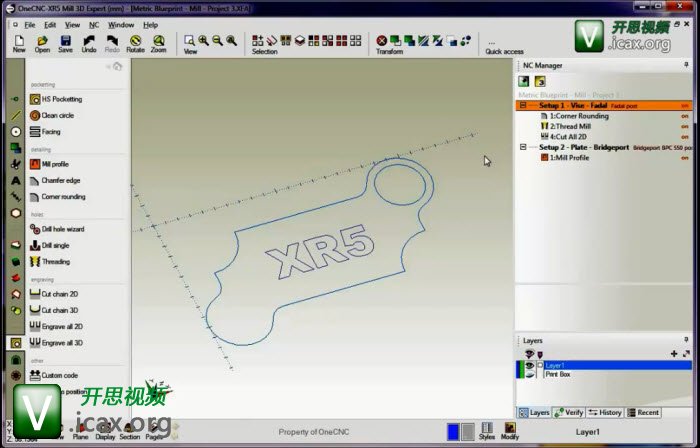Insert Custom code operation

54,375
